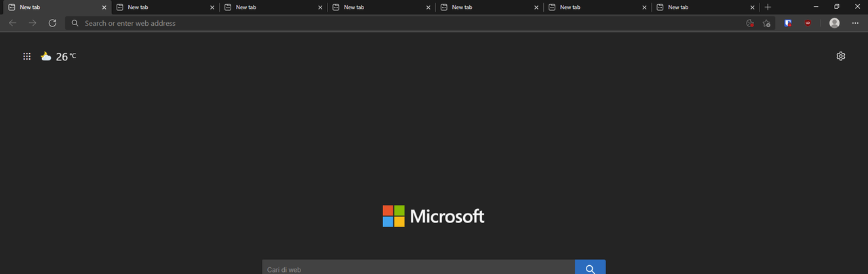
Task: Open the app launcher grid icon
Action: point(27,57)
